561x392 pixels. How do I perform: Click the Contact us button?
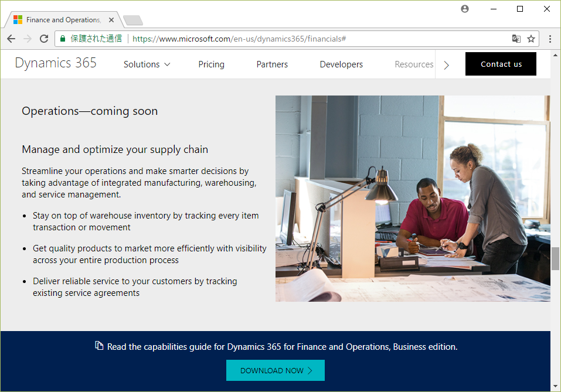[x=501, y=64]
